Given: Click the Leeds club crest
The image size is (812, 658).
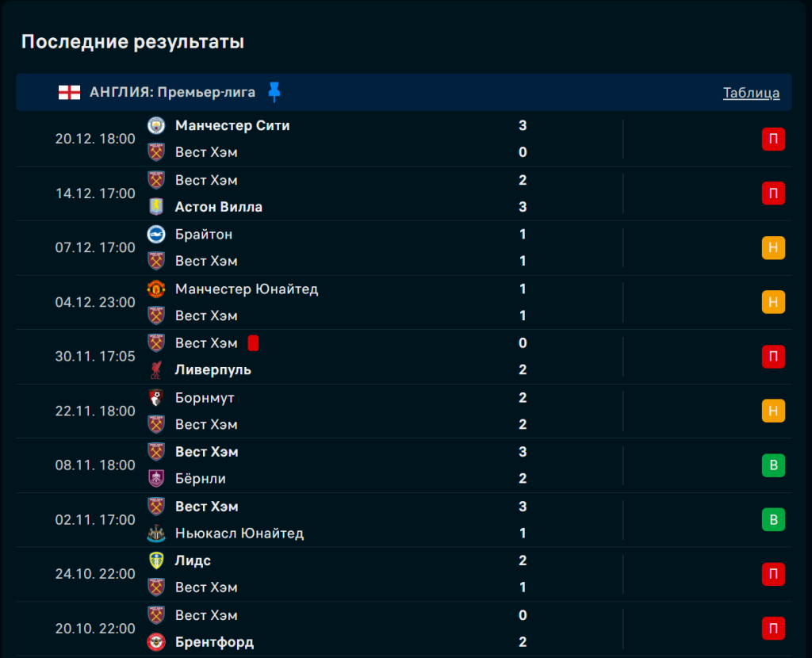Looking at the screenshot, I should coord(156,560).
